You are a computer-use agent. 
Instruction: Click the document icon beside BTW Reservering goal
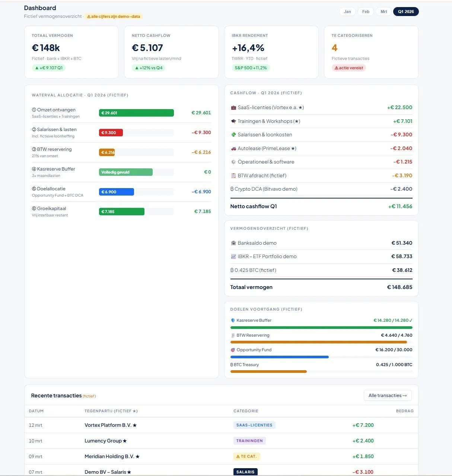[x=233, y=335]
